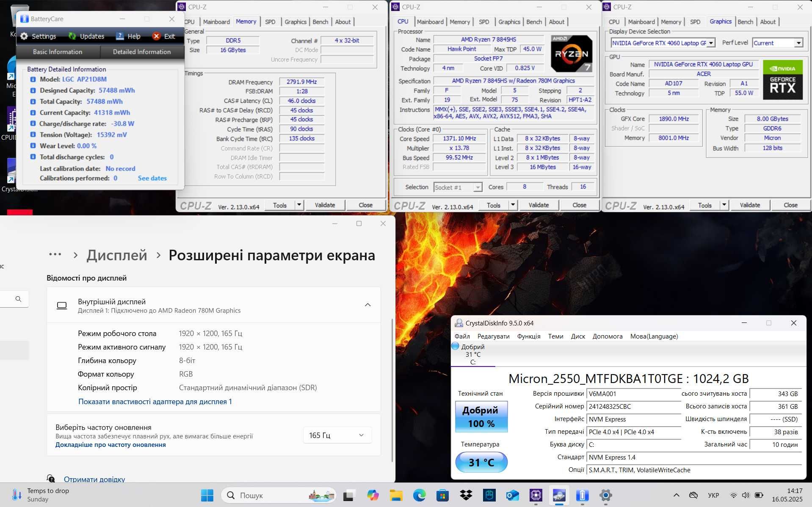Open УКР language switcher in tray
Screen dimensions: 812x507
tap(713, 495)
